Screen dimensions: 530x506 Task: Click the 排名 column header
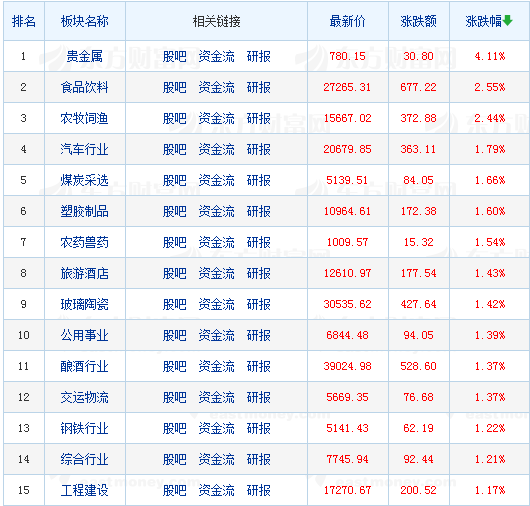pos(24,21)
